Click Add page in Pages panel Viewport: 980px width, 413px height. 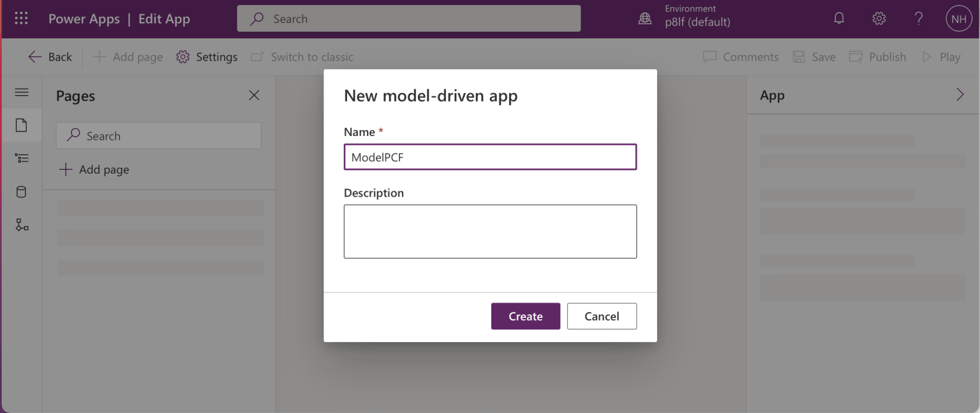click(x=94, y=169)
